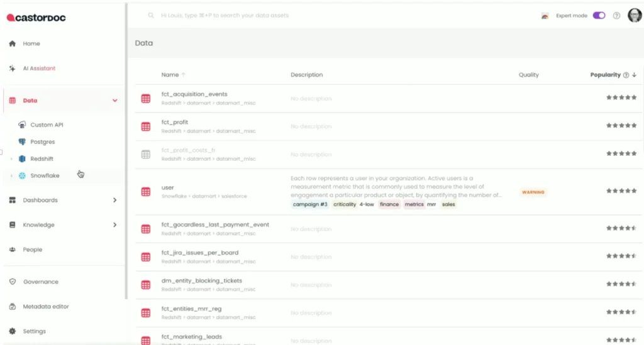Viewport: 644px width, 345px height.
Task: Click the Settings gear icon
Action: pyautogui.click(x=13, y=331)
